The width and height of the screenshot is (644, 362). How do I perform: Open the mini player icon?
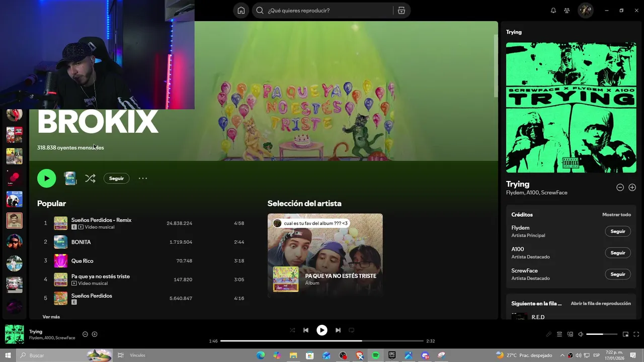626,334
